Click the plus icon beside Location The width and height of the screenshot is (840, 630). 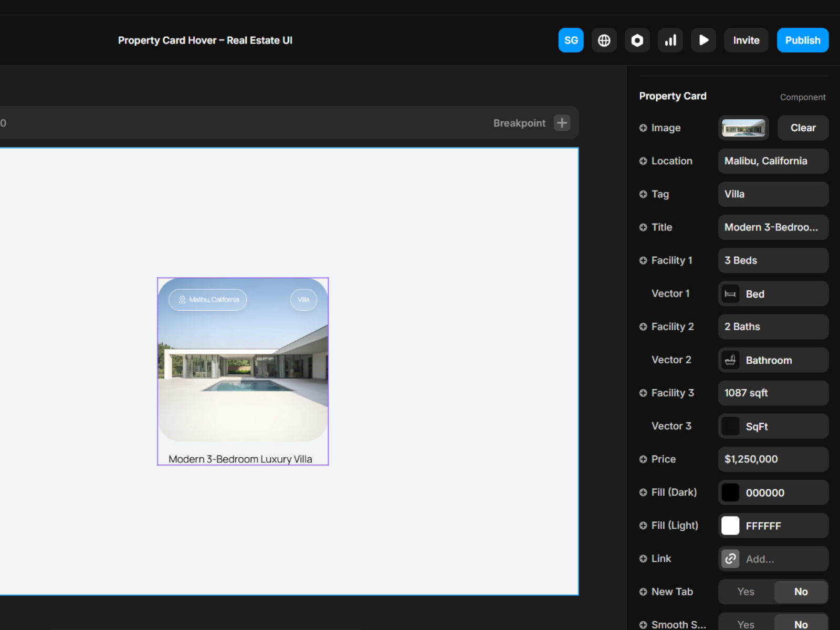pyautogui.click(x=643, y=161)
